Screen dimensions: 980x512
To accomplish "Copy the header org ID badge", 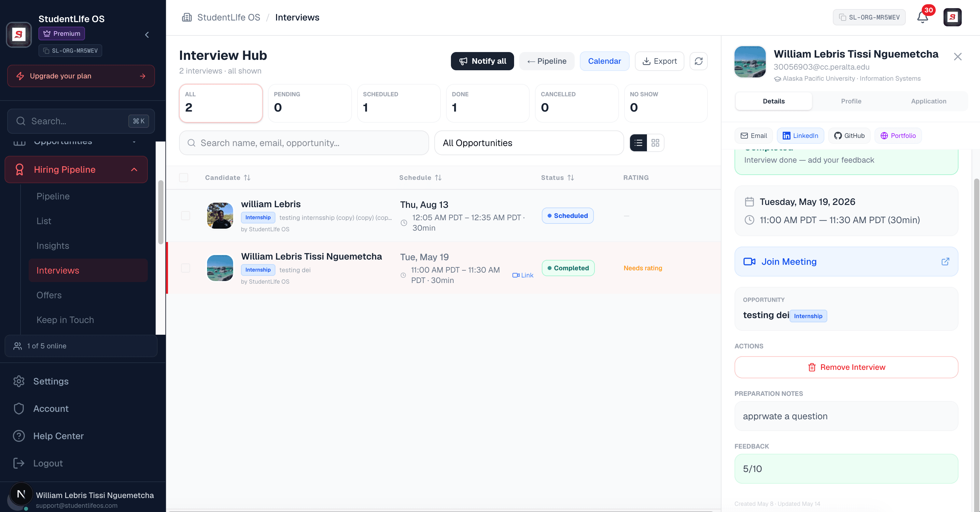I will coord(869,18).
